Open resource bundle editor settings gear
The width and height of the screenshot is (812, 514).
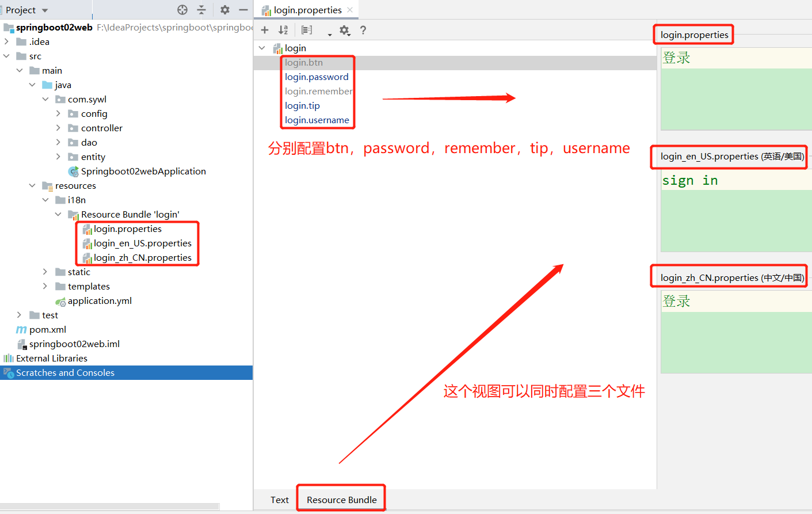coord(344,30)
